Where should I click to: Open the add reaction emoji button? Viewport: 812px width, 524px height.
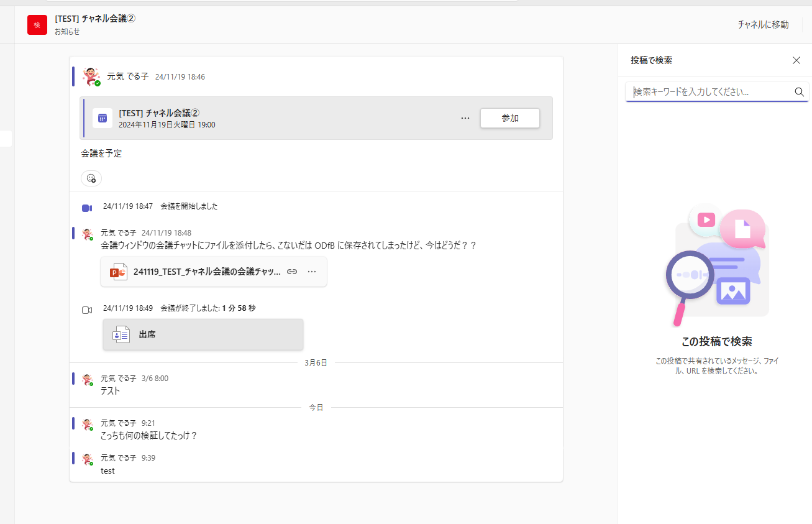(x=91, y=178)
